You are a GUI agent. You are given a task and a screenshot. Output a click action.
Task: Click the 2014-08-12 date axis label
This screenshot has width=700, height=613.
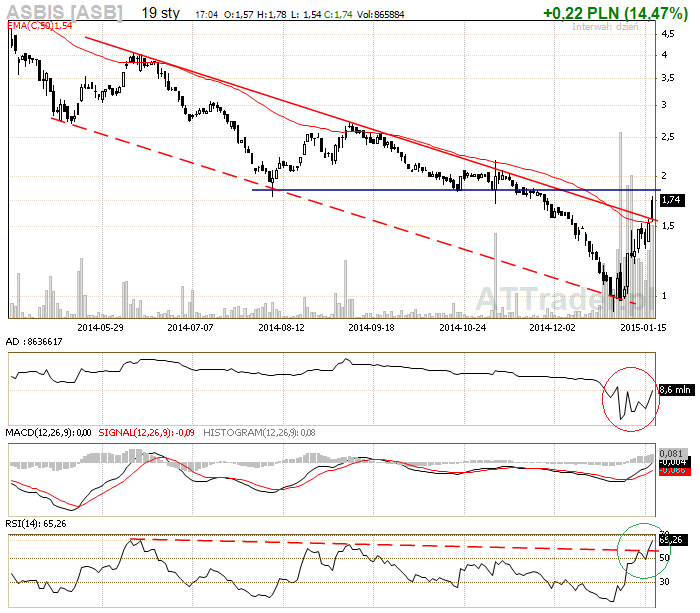point(281,327)
